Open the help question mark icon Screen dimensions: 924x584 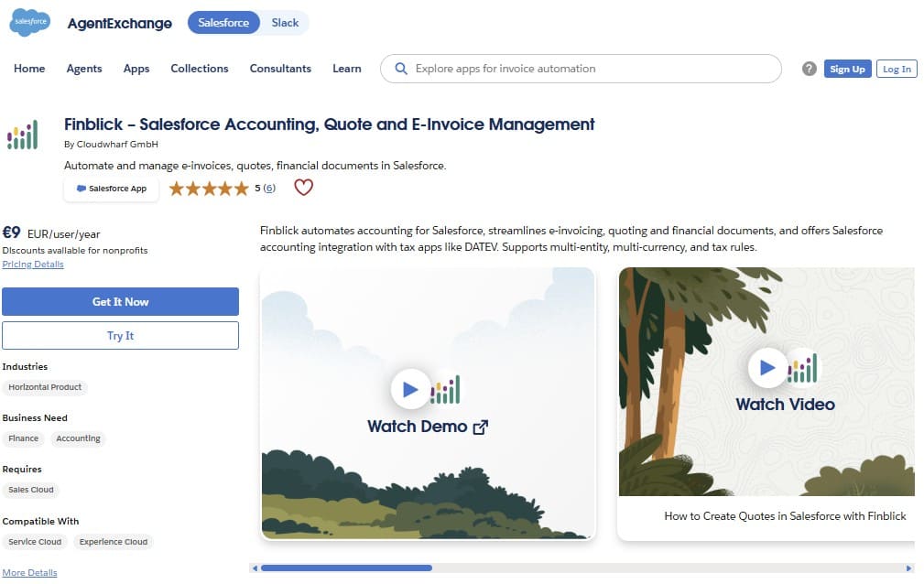810,69
